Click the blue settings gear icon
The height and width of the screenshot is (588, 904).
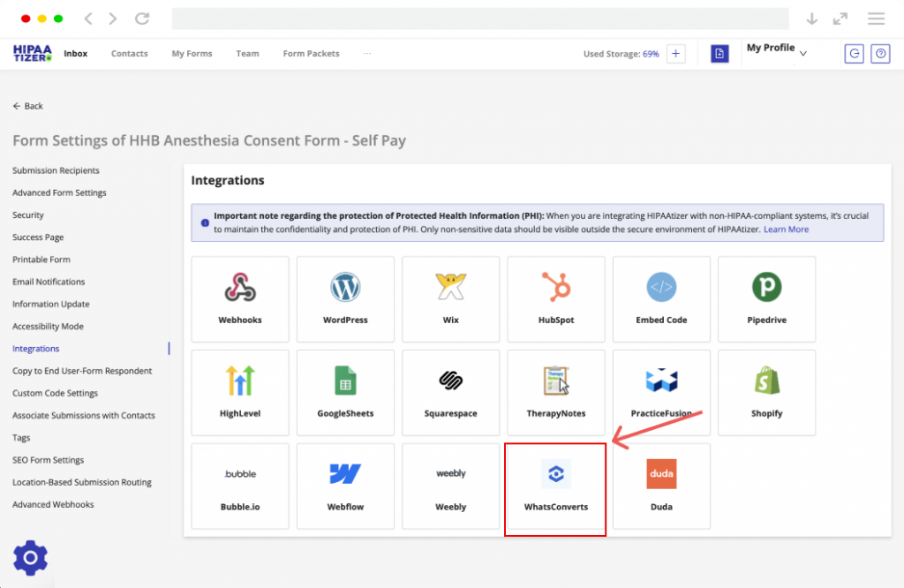coord(31,558)
